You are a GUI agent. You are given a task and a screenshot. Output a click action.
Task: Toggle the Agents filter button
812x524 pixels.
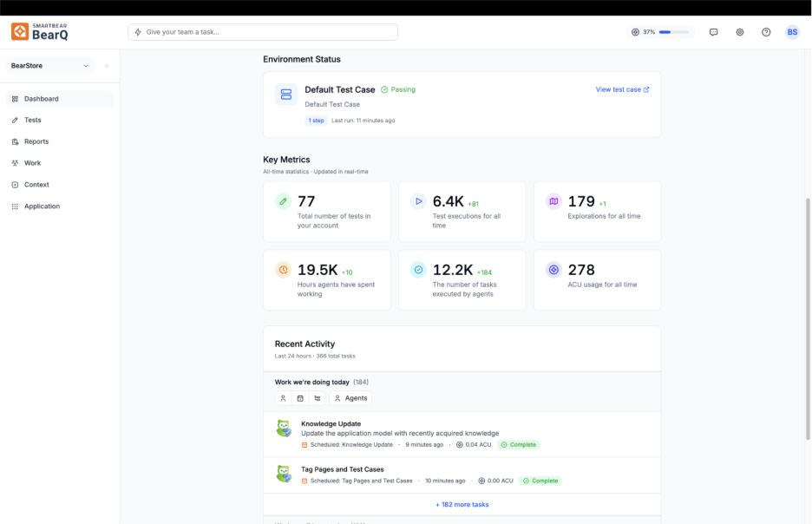pos(350,398)
